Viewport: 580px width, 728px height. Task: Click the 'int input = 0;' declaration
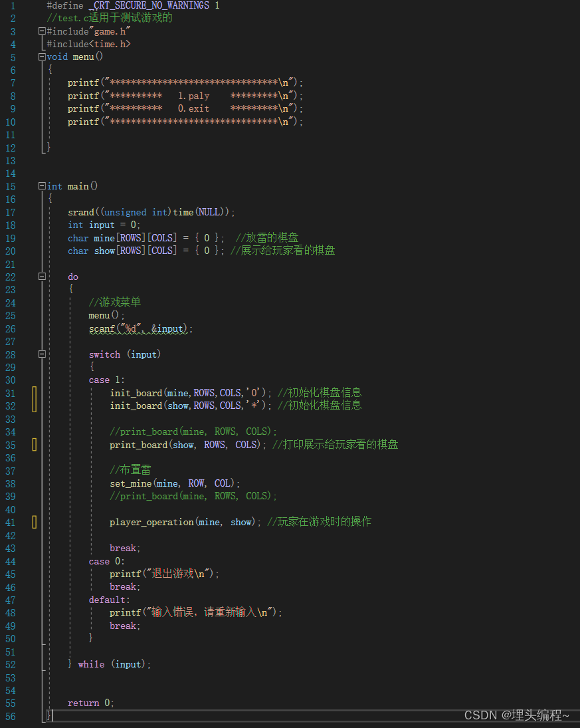point(104,225)
